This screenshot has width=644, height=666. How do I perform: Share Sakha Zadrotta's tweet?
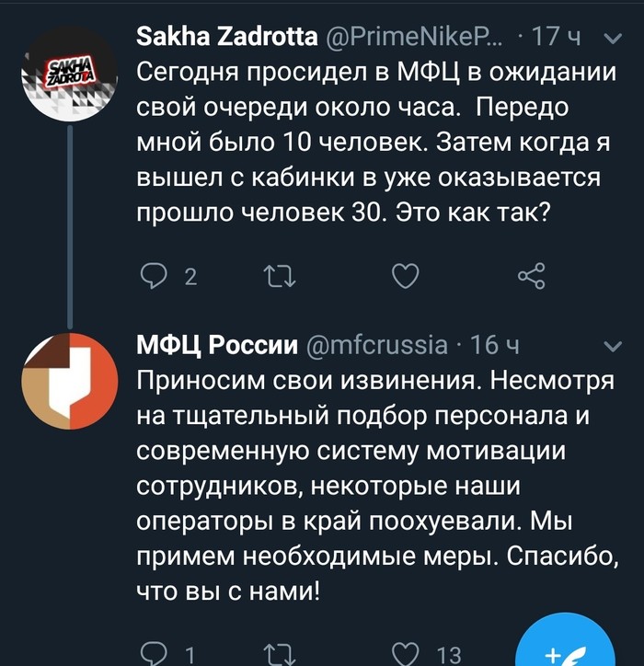point(532,275)
